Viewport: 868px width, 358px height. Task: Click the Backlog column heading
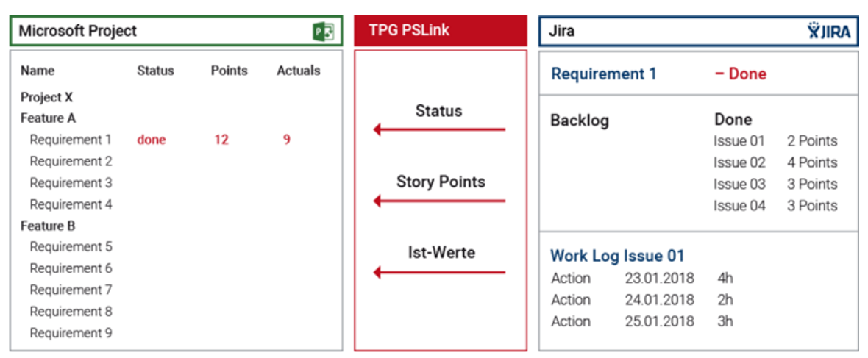point(579,121)
